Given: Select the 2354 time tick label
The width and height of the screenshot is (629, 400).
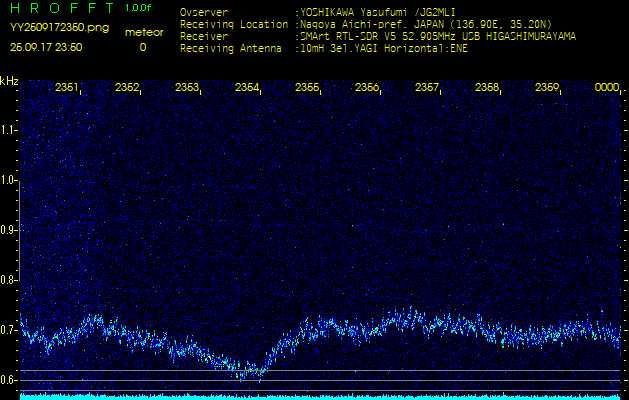Looking at the screenshot, I should coord(247,88).
